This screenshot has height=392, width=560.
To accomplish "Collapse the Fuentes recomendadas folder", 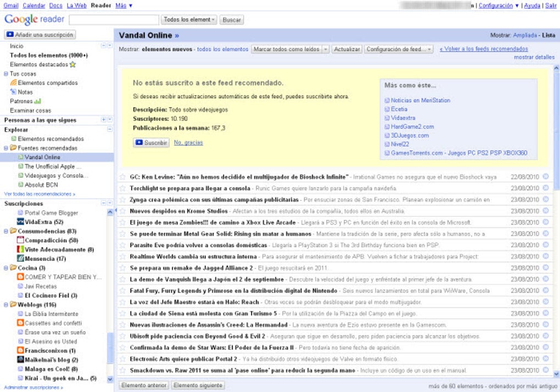I will [x=5, y=148].
